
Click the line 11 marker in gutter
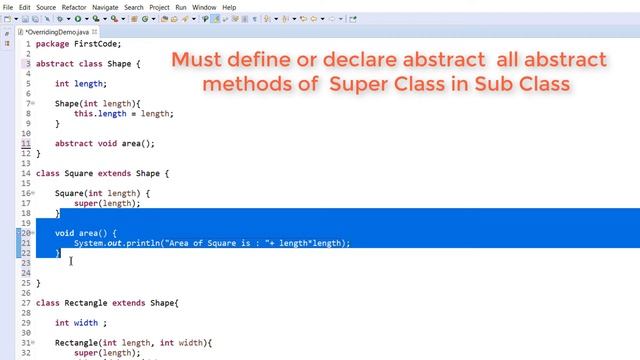pos(26,144)
